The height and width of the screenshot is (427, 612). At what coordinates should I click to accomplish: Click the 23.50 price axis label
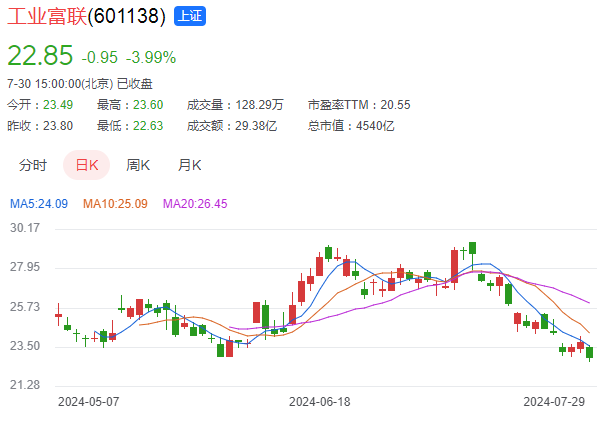click(25, 346)
